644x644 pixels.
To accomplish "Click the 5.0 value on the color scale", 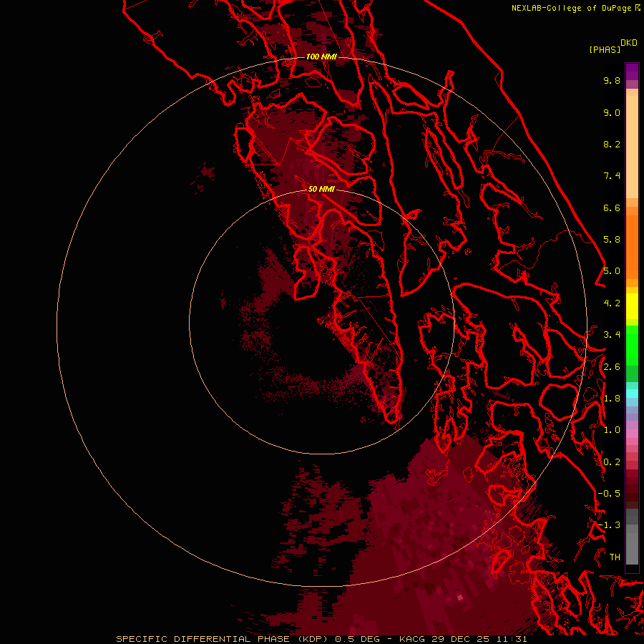I will coord(612,271).
